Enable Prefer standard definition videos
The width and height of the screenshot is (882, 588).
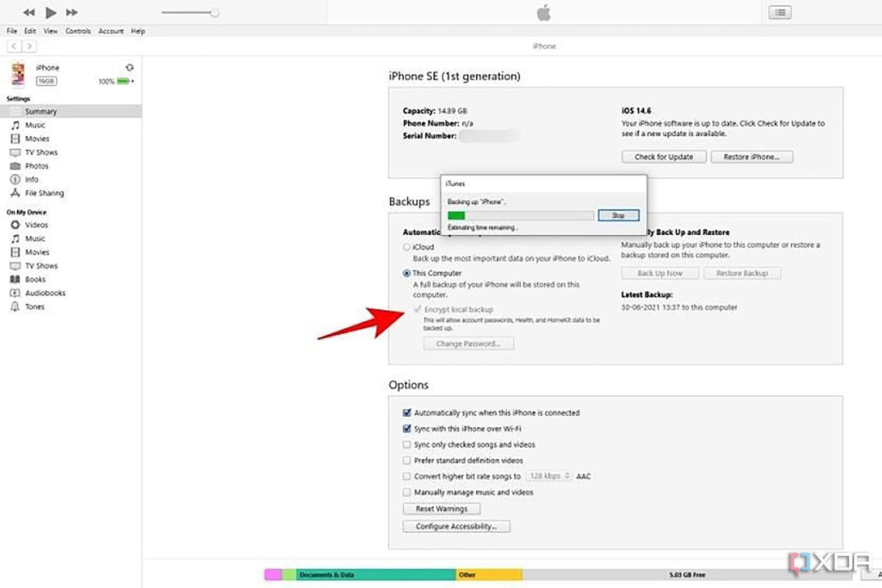[x=407, y=460]
